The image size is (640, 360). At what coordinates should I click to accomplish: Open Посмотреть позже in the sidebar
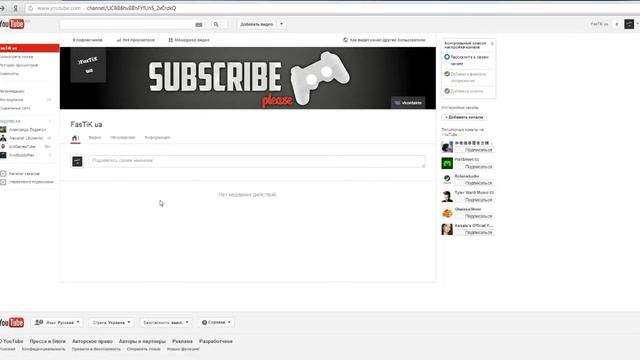pos(16,57)
